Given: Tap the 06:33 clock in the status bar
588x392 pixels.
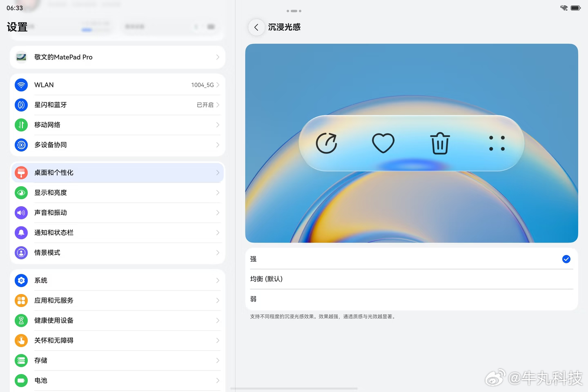Looking at the screenshot, I should pyautogui.click(x=15, y=8).
